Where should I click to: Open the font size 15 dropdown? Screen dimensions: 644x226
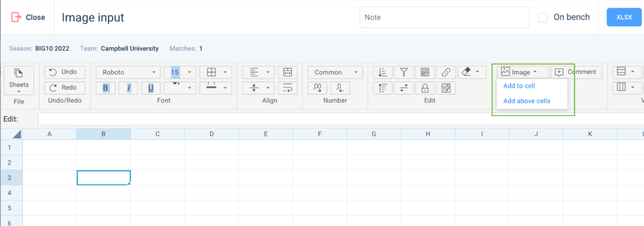[180, 72]
